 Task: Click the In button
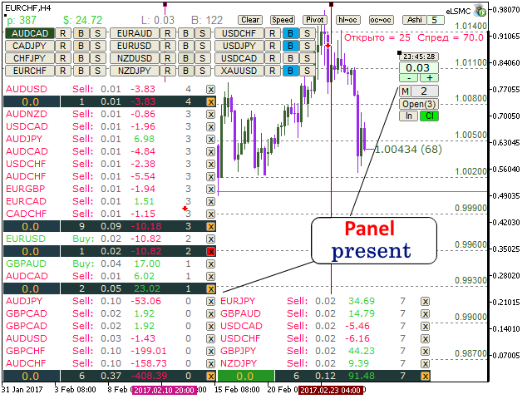(409, 116)
